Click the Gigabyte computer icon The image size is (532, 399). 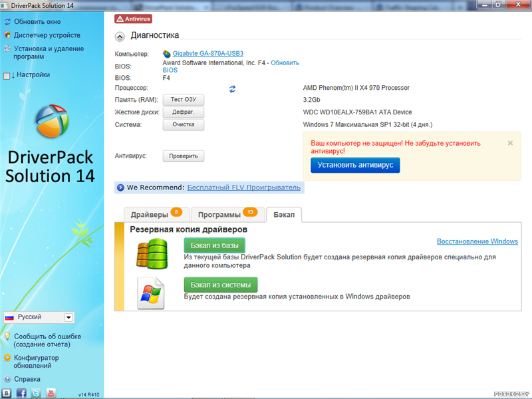(x=167, y=54)
